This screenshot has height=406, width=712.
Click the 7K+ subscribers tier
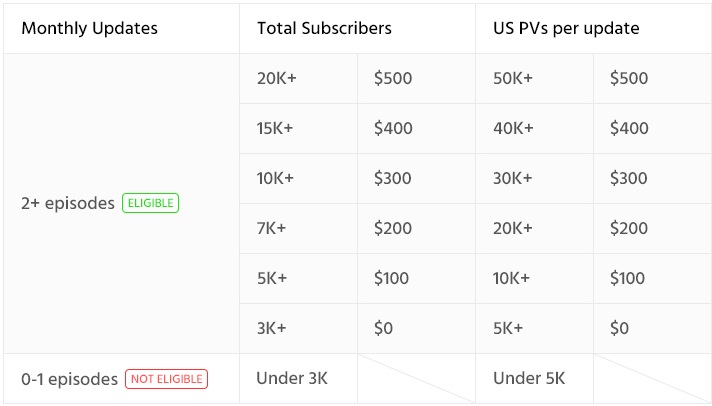coord(271,228)
